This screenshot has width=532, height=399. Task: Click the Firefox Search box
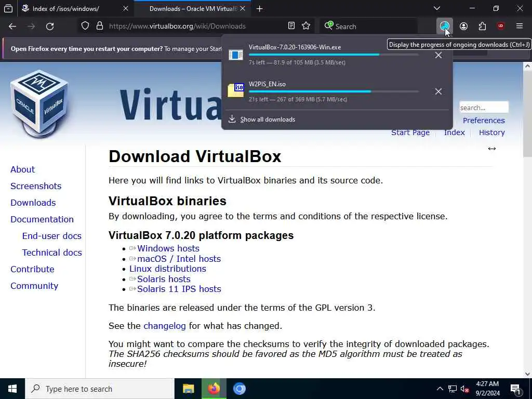pyautogui.click(x=368, y=26)
